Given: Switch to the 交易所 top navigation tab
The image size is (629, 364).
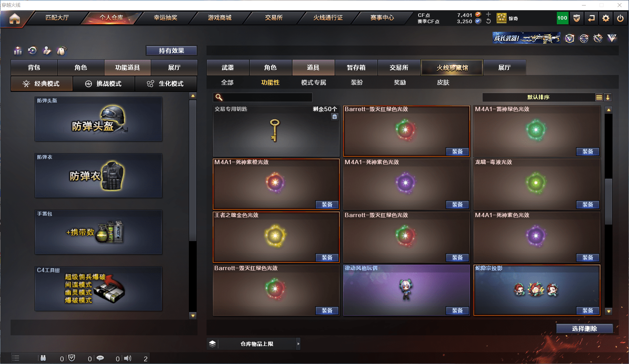Looking at the screenshot, I should point(274,18).
